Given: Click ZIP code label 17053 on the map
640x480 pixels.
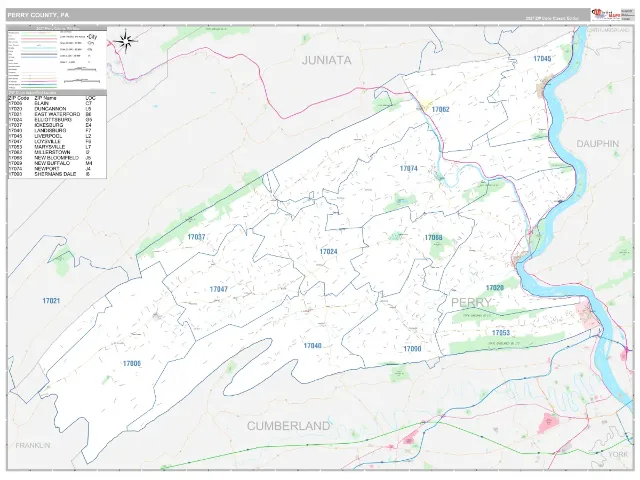Looking at the screenshot, I should click(501, 333).
